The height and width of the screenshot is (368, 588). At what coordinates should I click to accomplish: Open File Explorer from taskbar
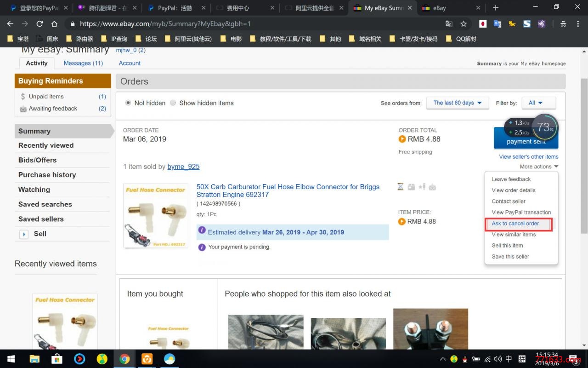(34, 359)
